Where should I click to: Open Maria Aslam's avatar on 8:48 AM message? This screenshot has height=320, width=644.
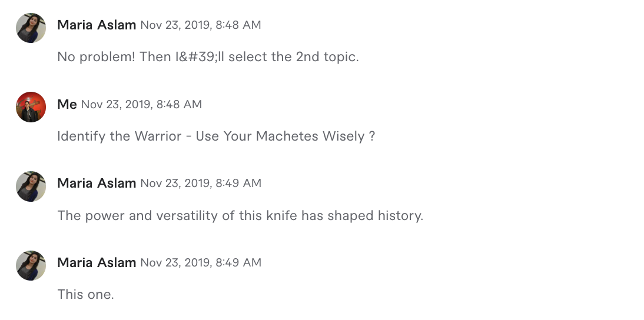click(x=31, y=28)
